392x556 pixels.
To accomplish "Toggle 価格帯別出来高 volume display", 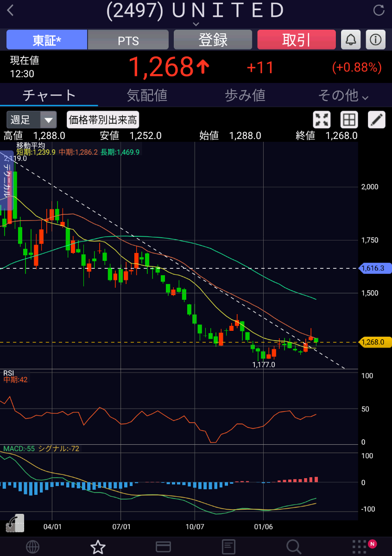I will pyautogui.click(x=103, y=120).
